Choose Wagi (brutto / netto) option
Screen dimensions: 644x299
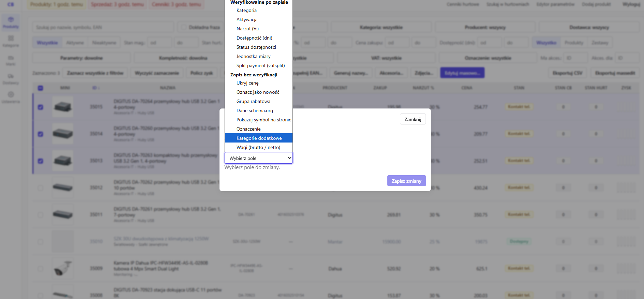259,147
